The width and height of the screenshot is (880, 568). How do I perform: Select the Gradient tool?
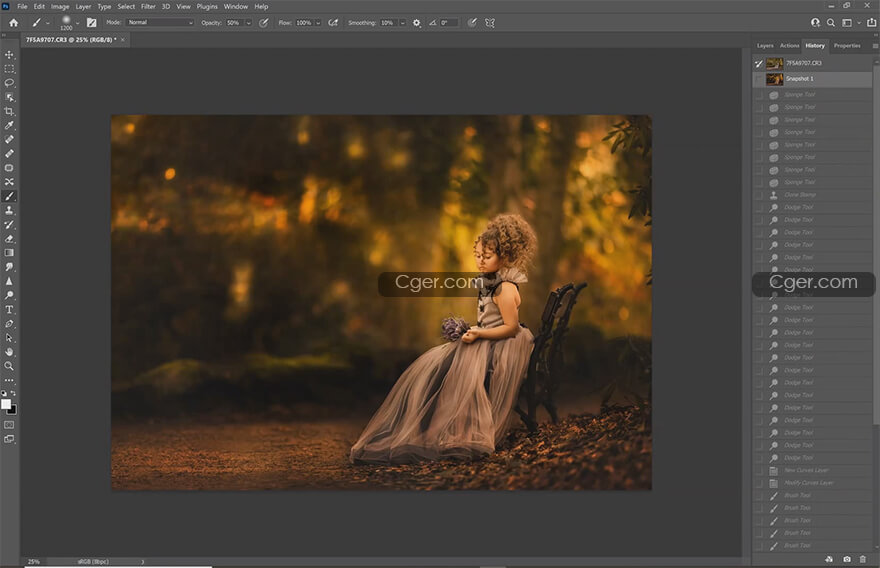[x=9, y=253]
